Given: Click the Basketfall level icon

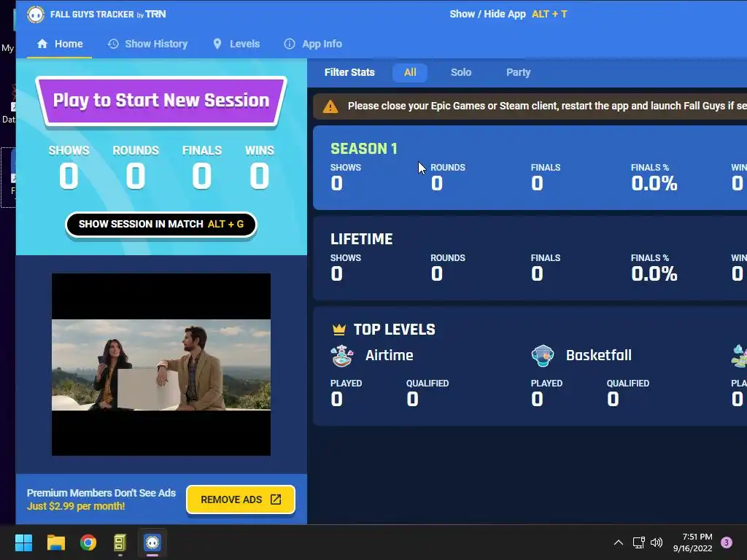Looking at the screenshot, I should (543, 356).
